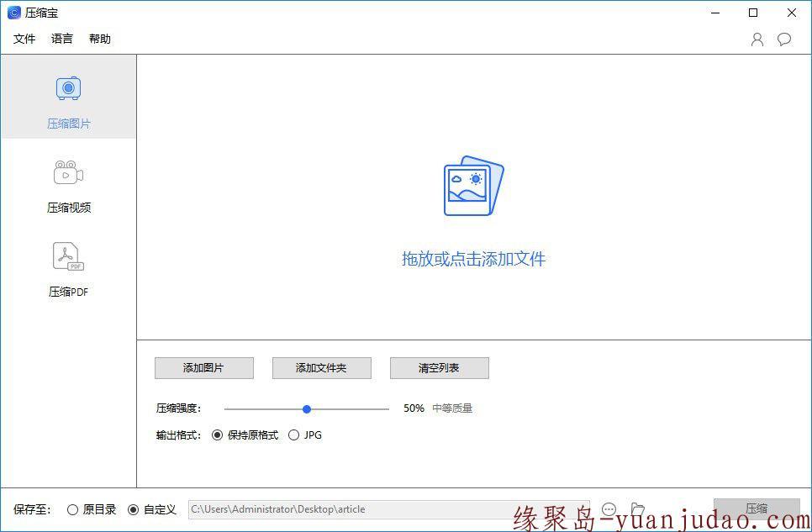Click the 50% compression value

(414, 408)
